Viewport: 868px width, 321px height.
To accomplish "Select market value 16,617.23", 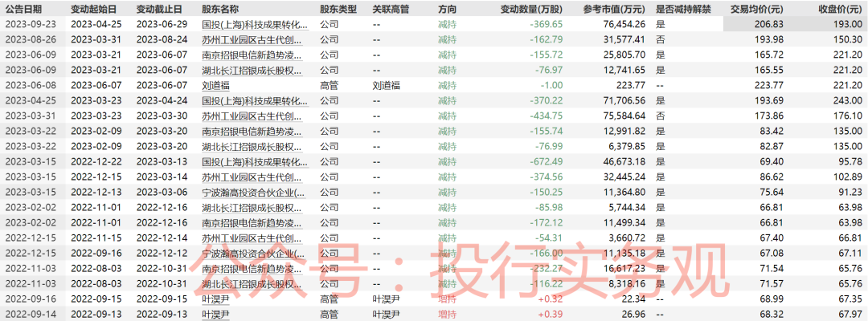I will [x=624, y=269].
